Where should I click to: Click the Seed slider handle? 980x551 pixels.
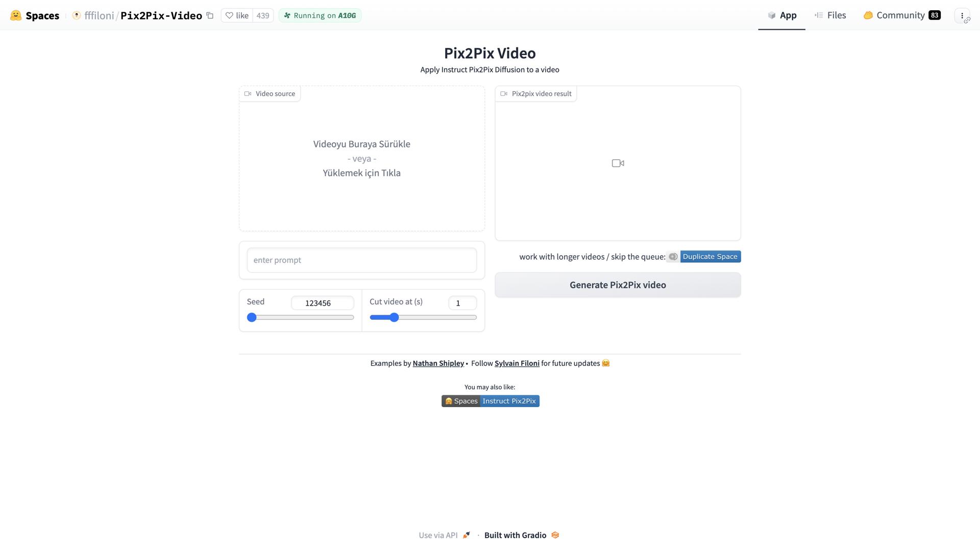click(252, 317)
